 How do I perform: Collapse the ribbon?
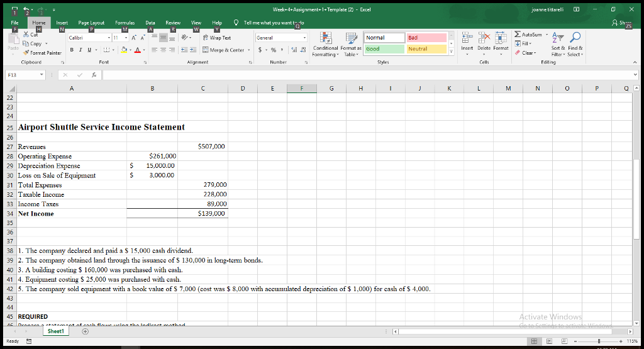(635, 62)
